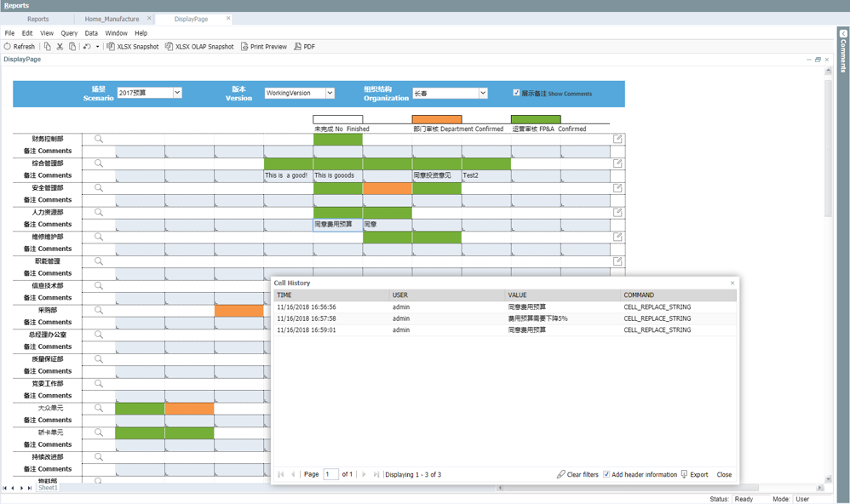Click the edit icon for 职能管理 row
This screenshot has width=850, height=504.
(617, 261)
